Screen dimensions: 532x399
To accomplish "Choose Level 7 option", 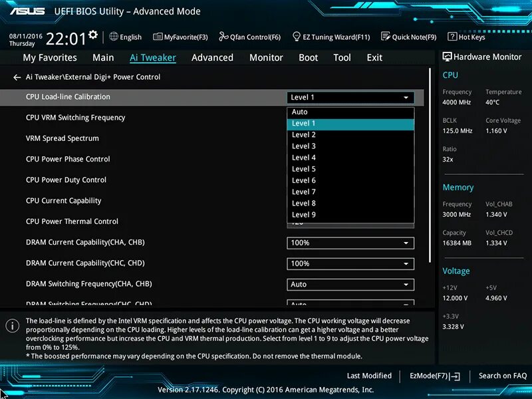I will (x=350, y=192).
